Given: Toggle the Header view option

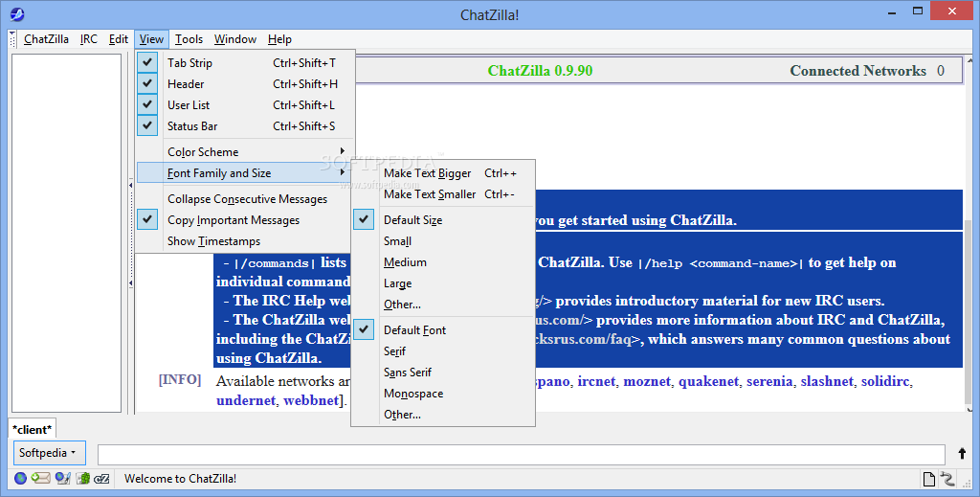Looking at the screenshot, I should click(245, 83).
